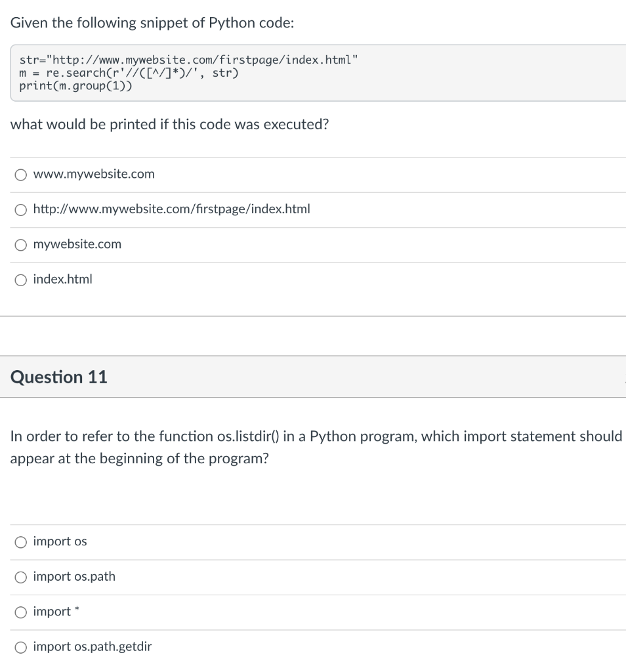626x672 pixels.
Task: Click the 'index.html' answer label text
Action: pos(63,279)
